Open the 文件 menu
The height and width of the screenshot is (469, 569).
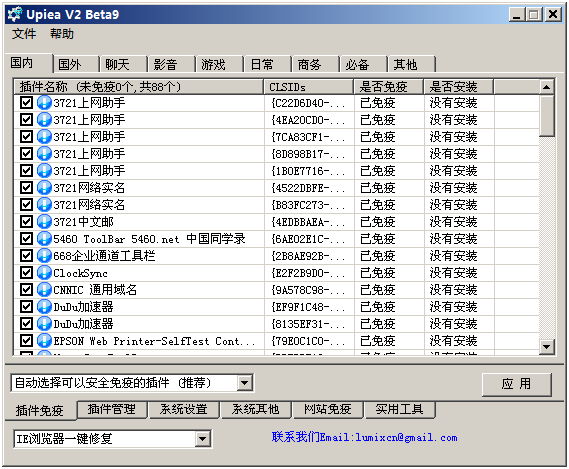[x=24, y=34]
